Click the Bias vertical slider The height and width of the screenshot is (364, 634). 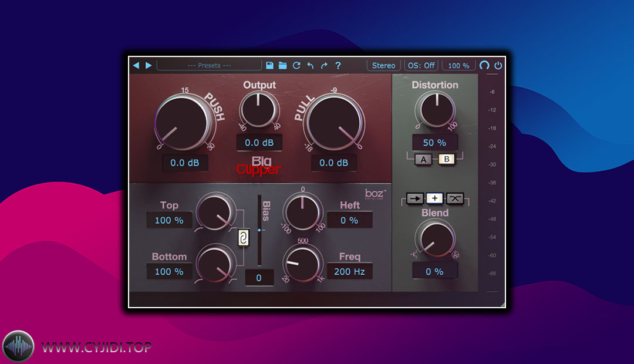(x=259, y=230)
